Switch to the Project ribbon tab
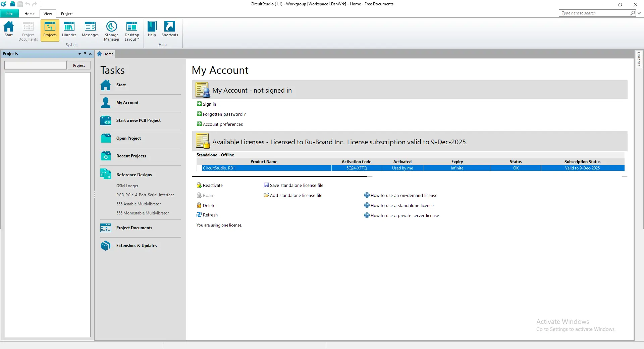 (67, 14)
